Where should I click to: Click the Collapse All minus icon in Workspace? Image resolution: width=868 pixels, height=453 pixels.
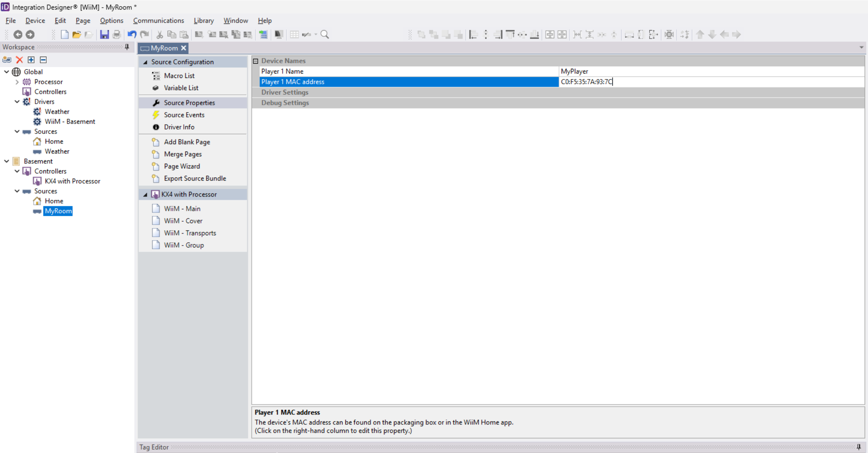[x=43, y=60]
